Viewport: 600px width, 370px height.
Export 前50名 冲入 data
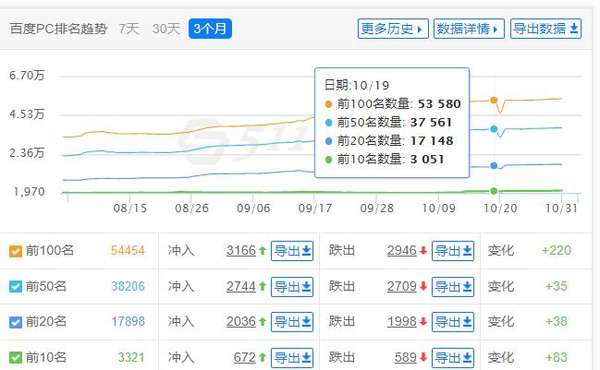(x=292, y=287)
